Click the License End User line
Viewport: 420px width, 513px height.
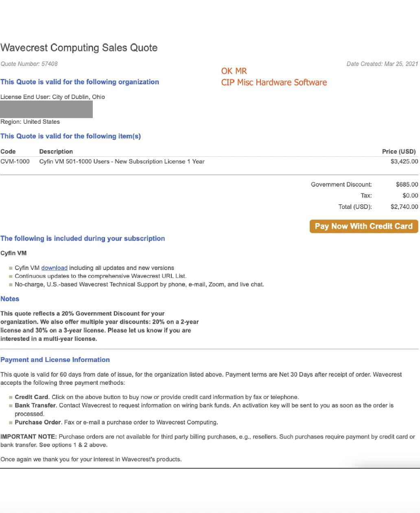(x=52, y=97)
